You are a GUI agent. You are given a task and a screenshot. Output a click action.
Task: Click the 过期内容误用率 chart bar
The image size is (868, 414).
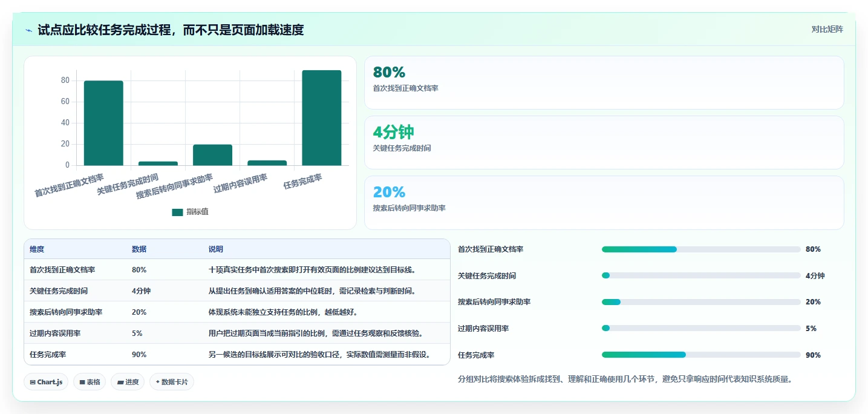(x=267, y=163)
